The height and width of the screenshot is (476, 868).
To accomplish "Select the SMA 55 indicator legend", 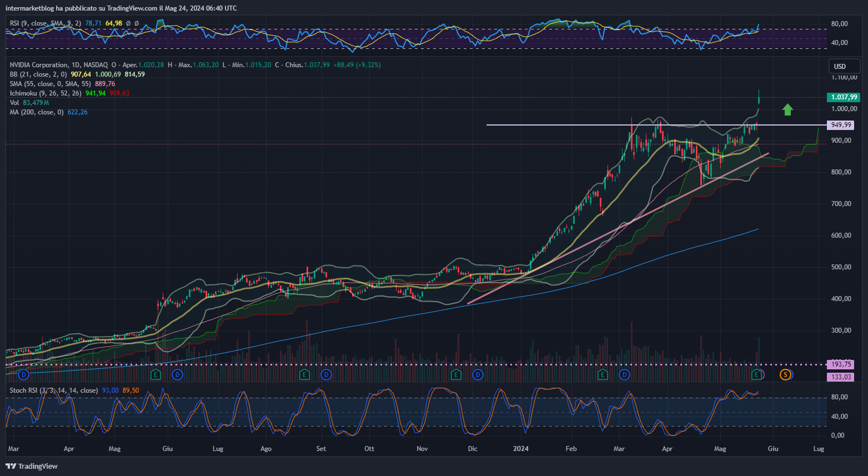I will pos(51,84).
